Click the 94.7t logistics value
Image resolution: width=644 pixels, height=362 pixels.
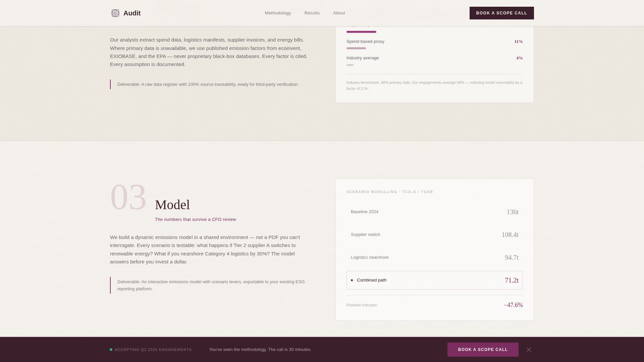(x=512, y=257)
